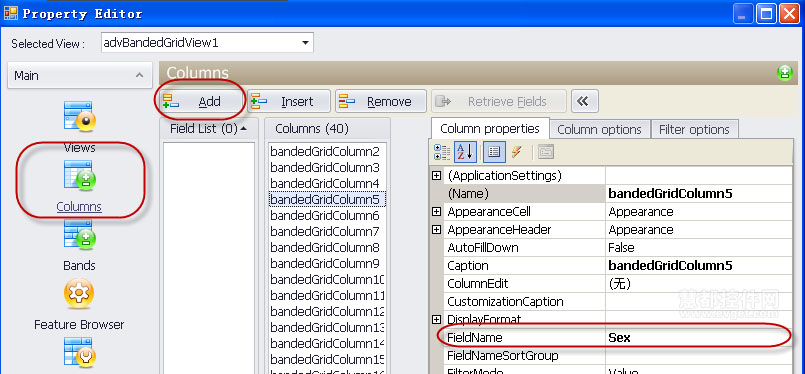Open the Feature Browser gear icon

(x=79, y=293)
